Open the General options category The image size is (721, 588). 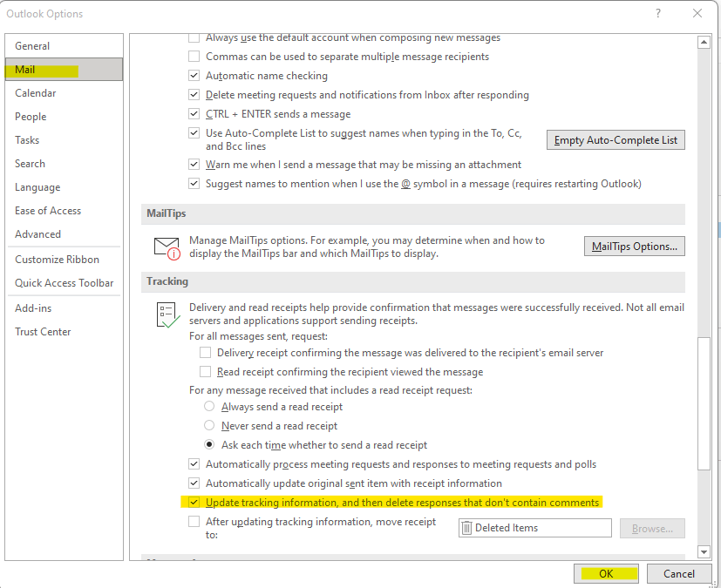point(64,46)
